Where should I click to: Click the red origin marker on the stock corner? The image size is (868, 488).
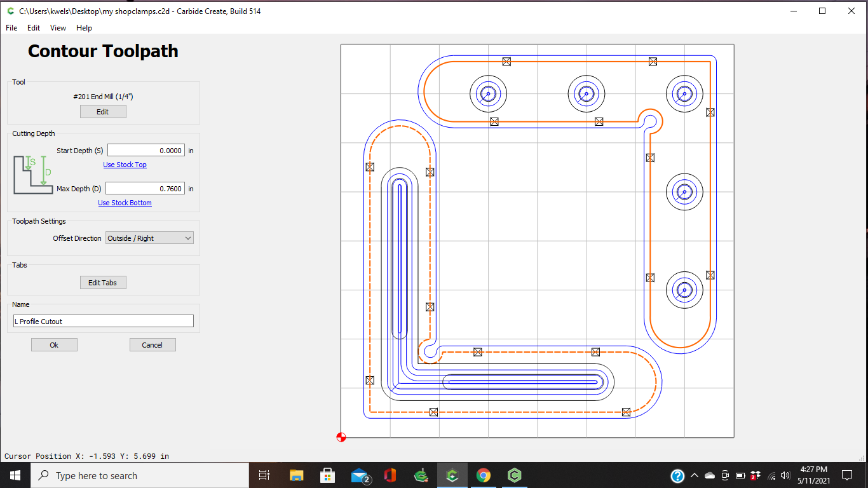click(x=341, y=437)
